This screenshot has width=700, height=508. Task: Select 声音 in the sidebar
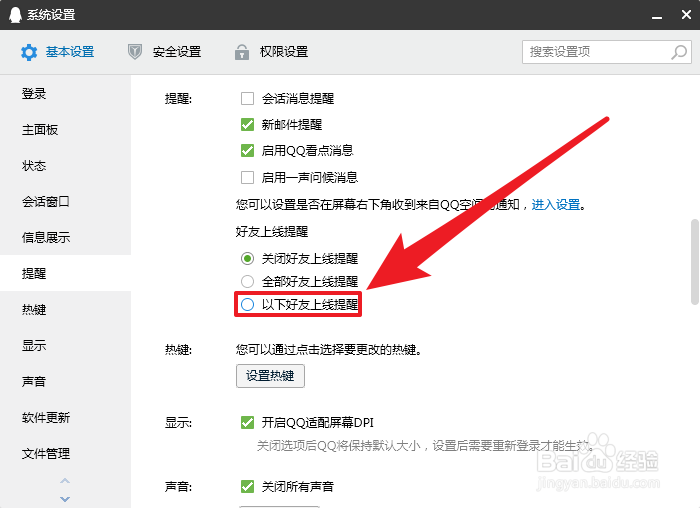(x=65, y=382)
